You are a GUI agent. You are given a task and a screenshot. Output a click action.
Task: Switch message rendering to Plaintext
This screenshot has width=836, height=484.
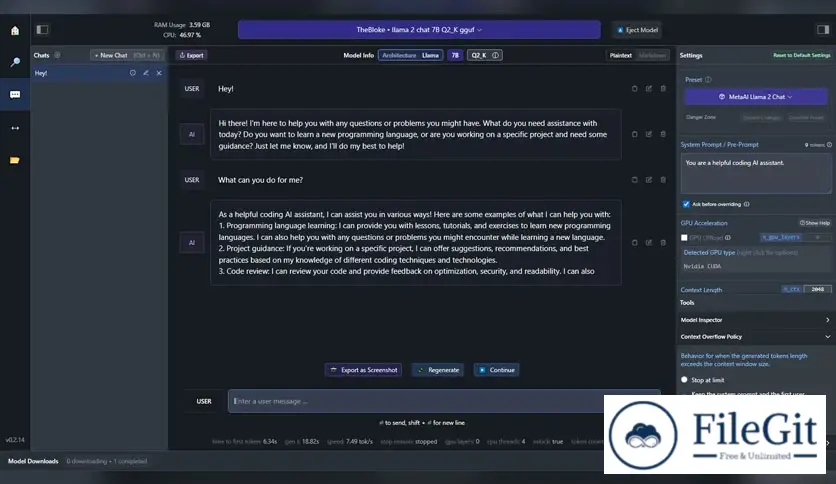[x=621, y=55]
